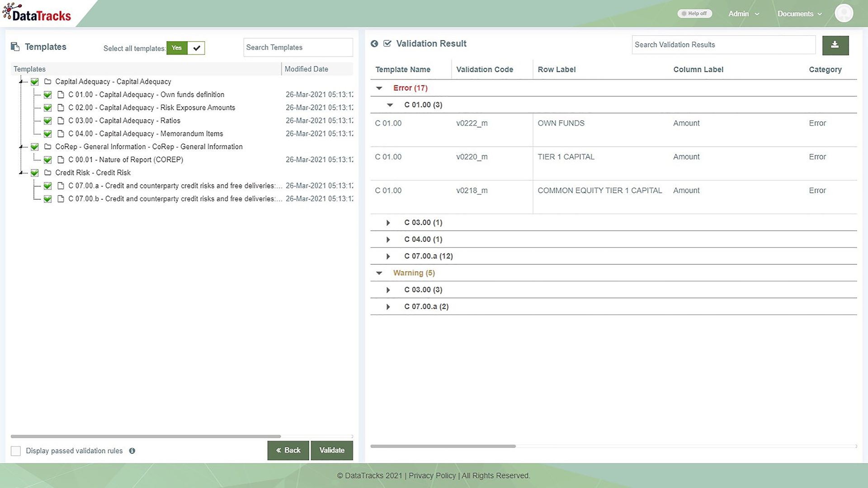Image resolution: width=868 pixels, height=488 pixels.
Task: Sort by Category column header
Action: [825, 70]
